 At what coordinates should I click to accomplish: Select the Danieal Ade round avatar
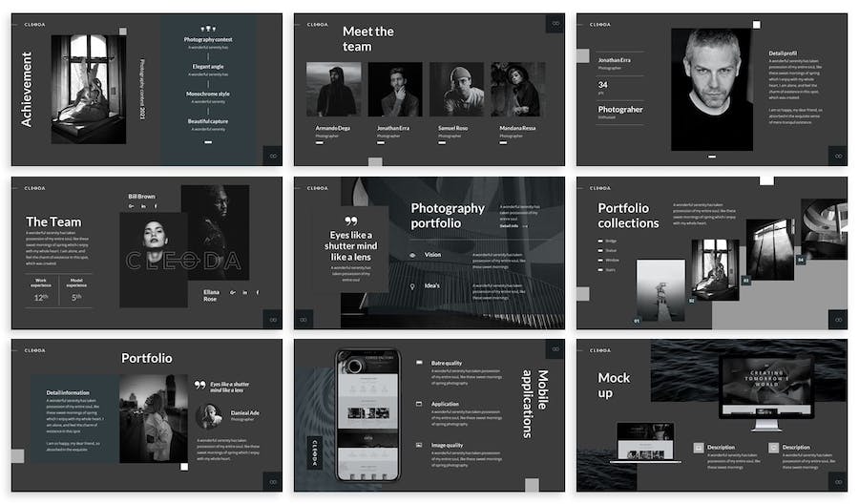tap(209, 416)
